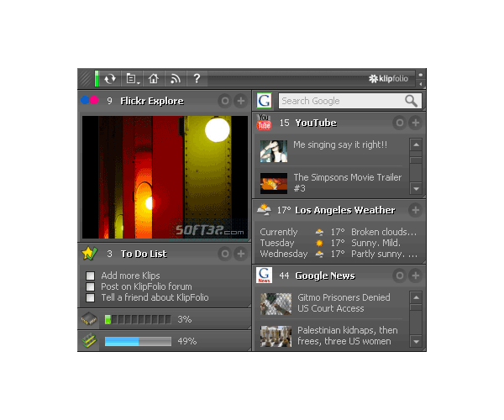Tick 'Post on KlipFolio forum' checkbox
This screenshot has width=504, height=420.
tap(90, 286)
